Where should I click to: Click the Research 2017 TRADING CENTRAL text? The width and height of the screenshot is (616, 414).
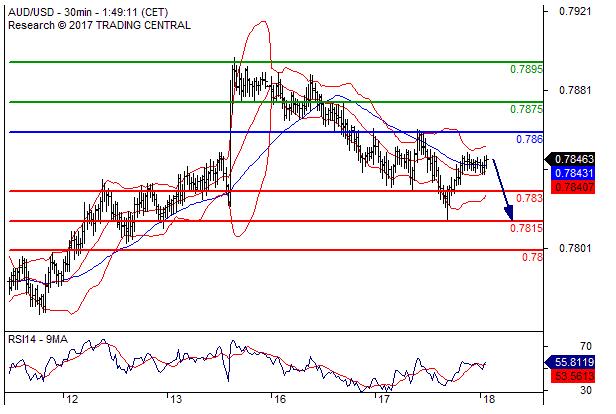click(x=99, y=26)
